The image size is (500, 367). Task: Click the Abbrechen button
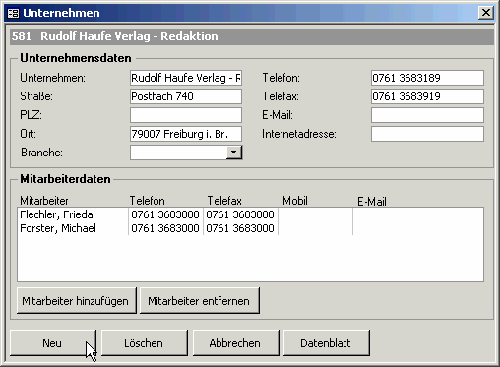pos(236,343)
